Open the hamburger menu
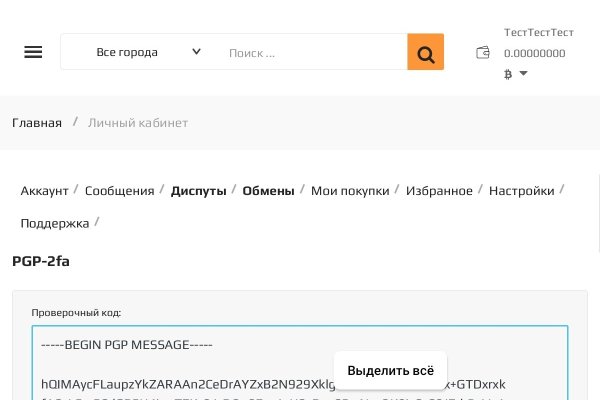Image resolution: width=600 pixels, height=400 pixels. (x=33, y=52)
